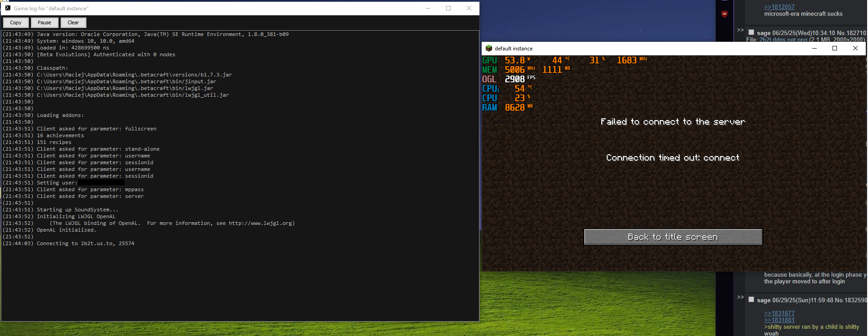
Task: Click the 'Loaded in: 428699500 ns' log line
Action: tap(56, 48)
